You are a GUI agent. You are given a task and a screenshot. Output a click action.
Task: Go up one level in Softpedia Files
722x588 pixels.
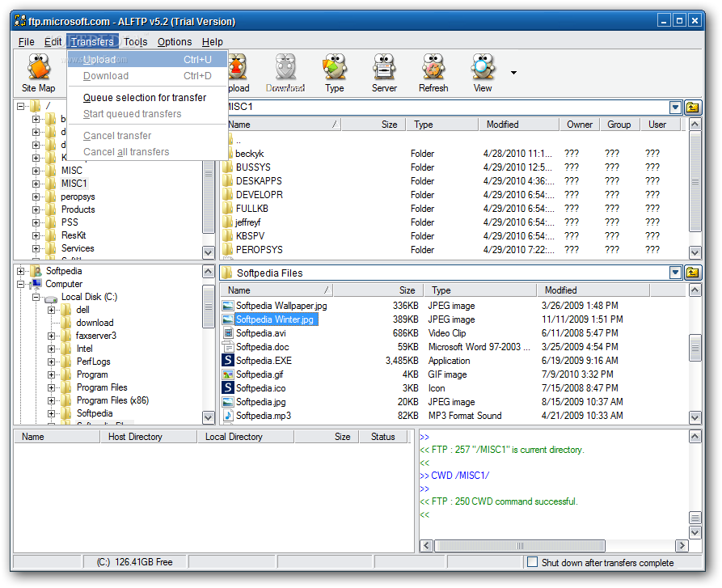coord(693,273)
